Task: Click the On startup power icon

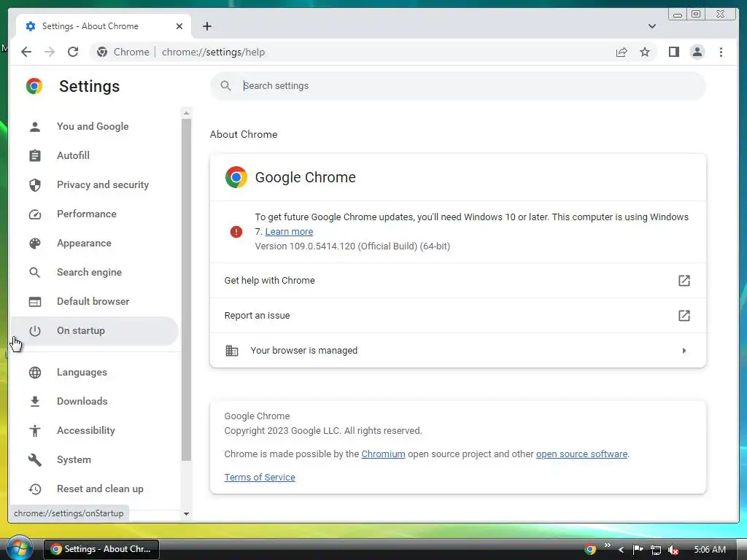Action: [35, 330]
